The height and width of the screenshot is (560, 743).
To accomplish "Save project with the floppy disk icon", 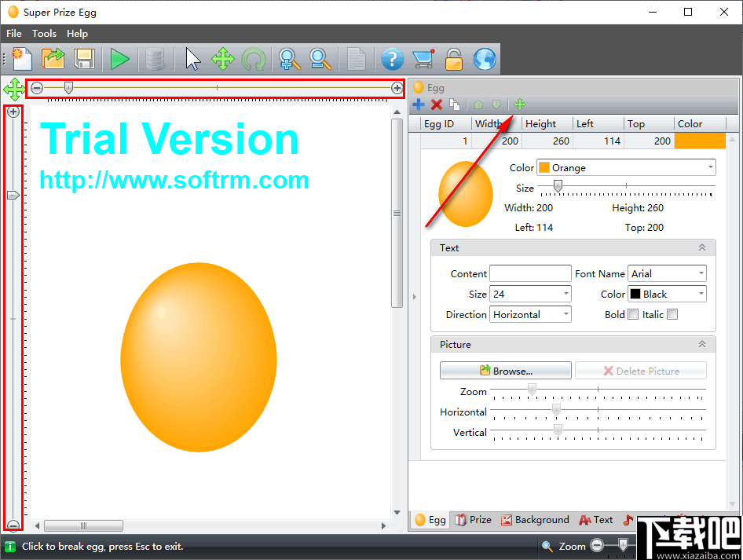I will coord(84,59).
